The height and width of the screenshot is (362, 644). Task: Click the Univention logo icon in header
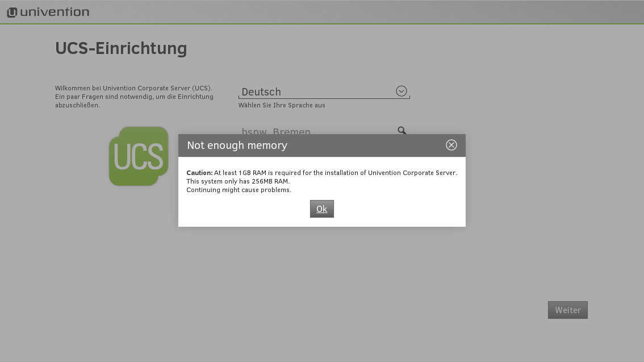point(12,12)
